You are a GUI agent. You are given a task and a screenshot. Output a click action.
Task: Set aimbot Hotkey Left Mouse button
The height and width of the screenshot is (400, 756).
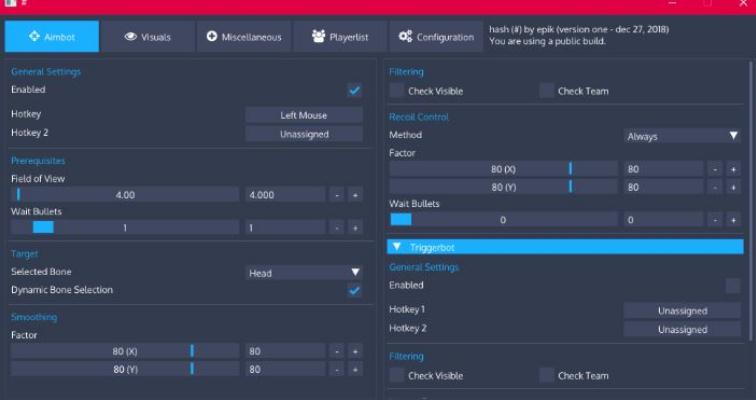[304, 115]
